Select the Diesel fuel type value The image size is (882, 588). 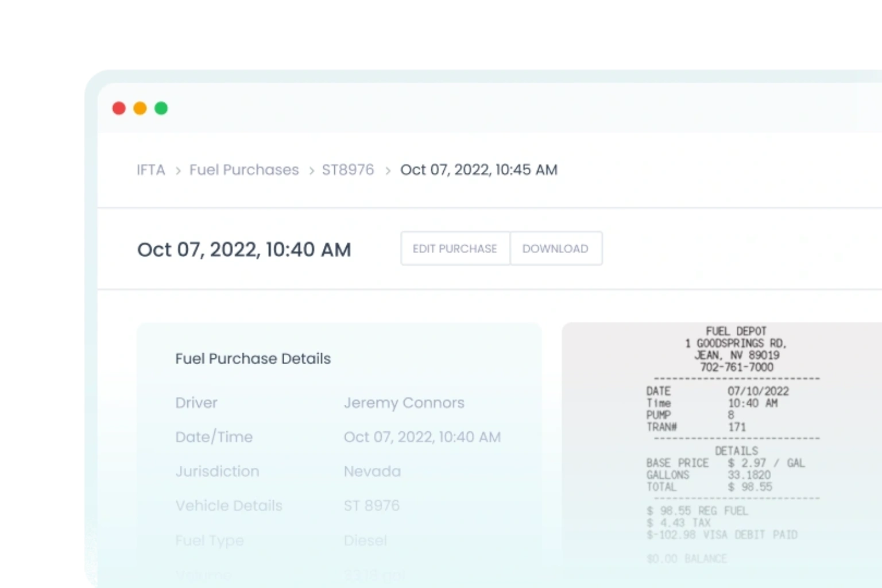365,540
